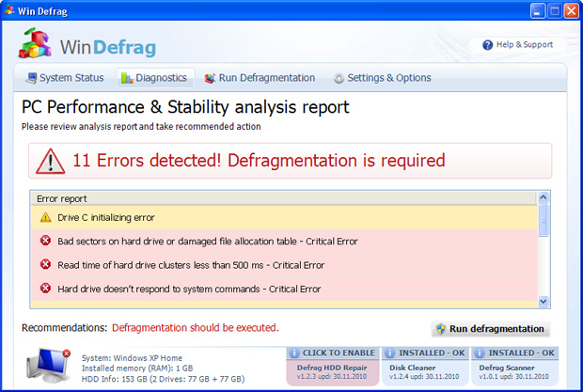Click the Settings gear icon
This screenshot has width=583, height=392.
point(339,78)
